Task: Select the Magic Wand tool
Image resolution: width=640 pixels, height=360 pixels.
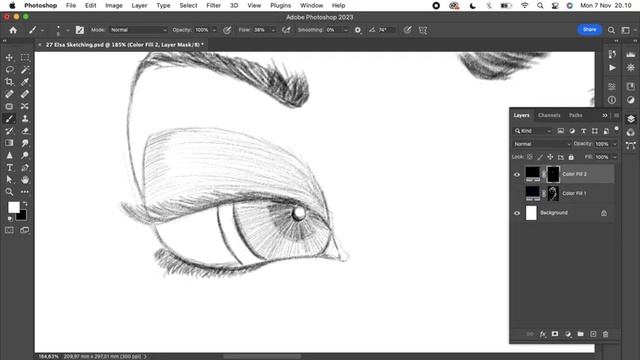Action: (x=25, y=70)
